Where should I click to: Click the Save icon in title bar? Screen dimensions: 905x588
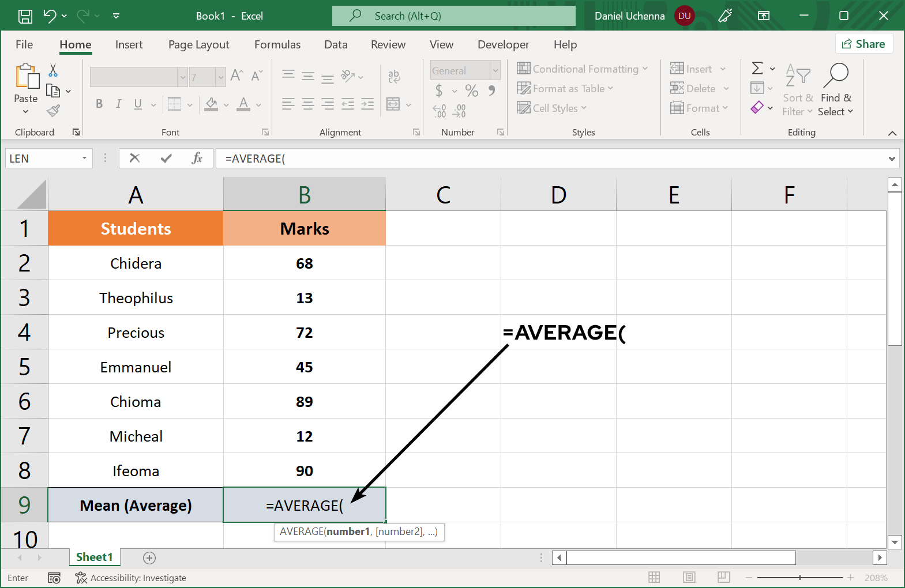25,16
